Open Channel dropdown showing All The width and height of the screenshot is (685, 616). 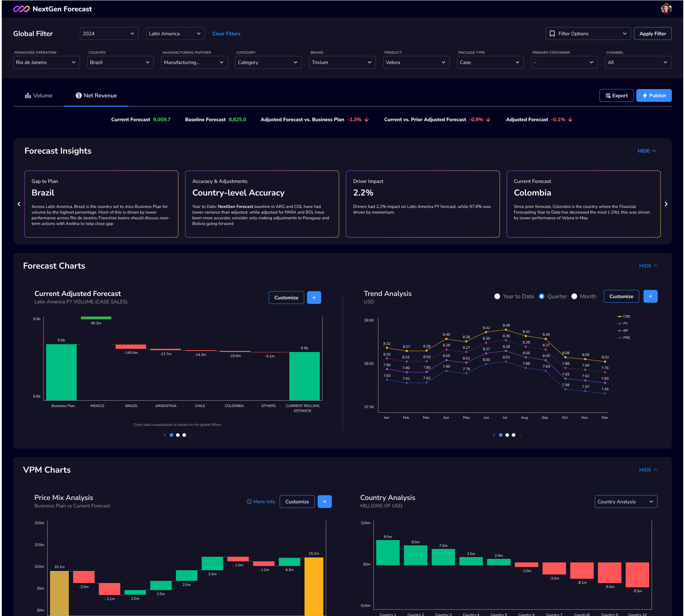[638, 62]
